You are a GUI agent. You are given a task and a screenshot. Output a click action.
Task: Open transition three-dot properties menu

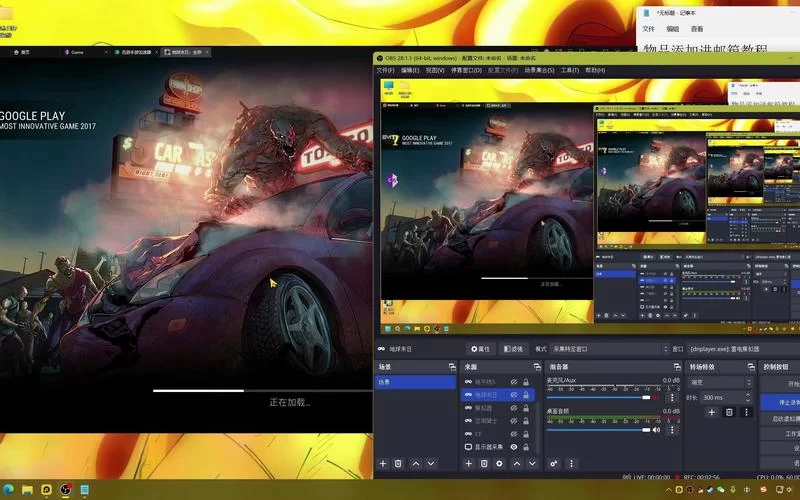(746, 412)
